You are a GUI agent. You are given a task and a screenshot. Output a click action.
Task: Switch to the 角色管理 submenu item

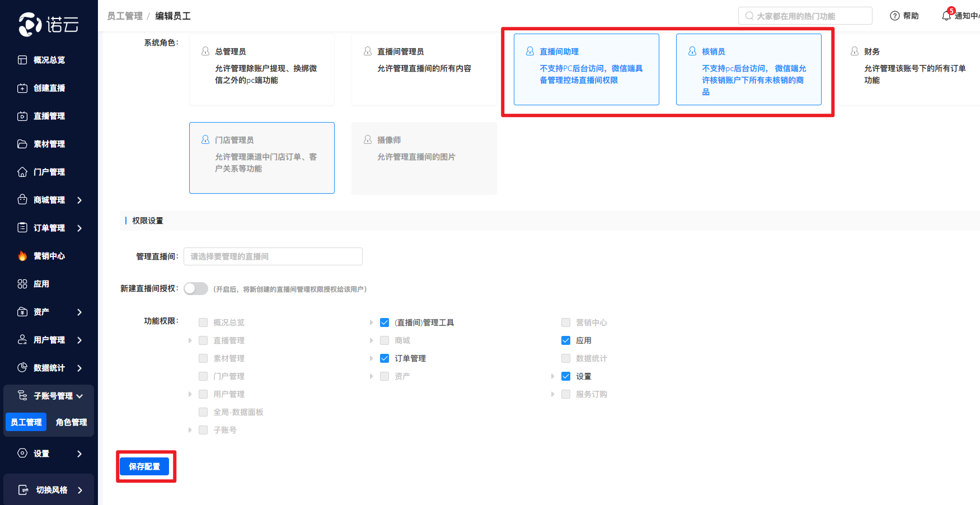(71, 422)
